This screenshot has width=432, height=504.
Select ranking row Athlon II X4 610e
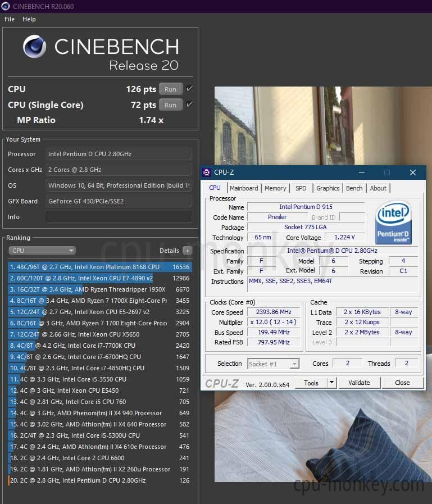click(100, 447)
